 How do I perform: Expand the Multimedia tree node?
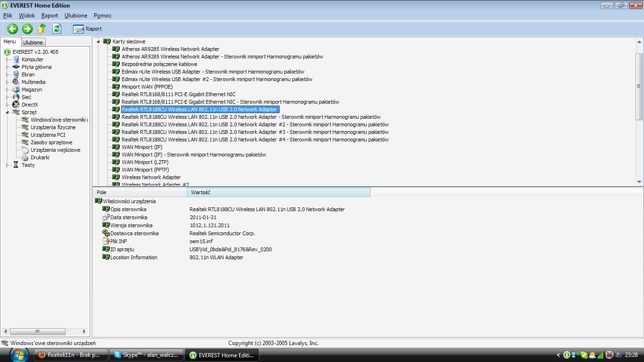pyautogui.click(x=7, y=82)
